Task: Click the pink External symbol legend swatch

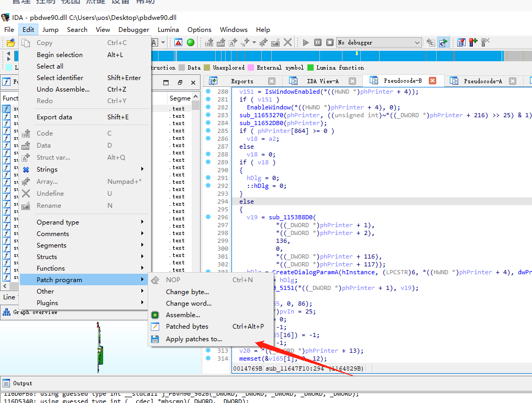Action: pos(251,68)
